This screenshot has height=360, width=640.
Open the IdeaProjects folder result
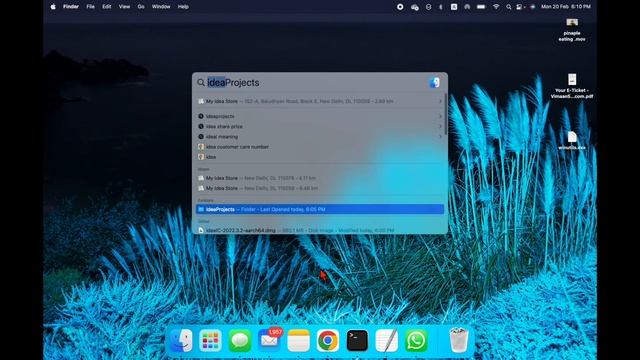click(x=320, y=209)
